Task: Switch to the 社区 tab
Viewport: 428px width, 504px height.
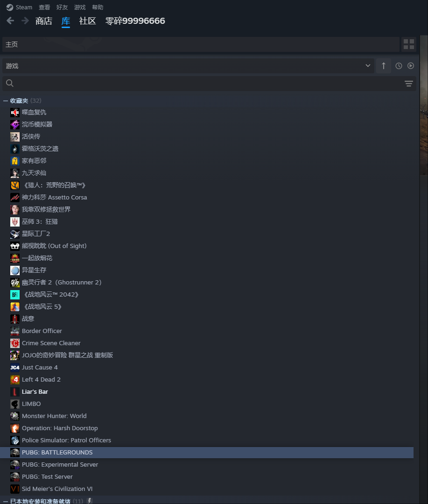Action: point(87,21)
